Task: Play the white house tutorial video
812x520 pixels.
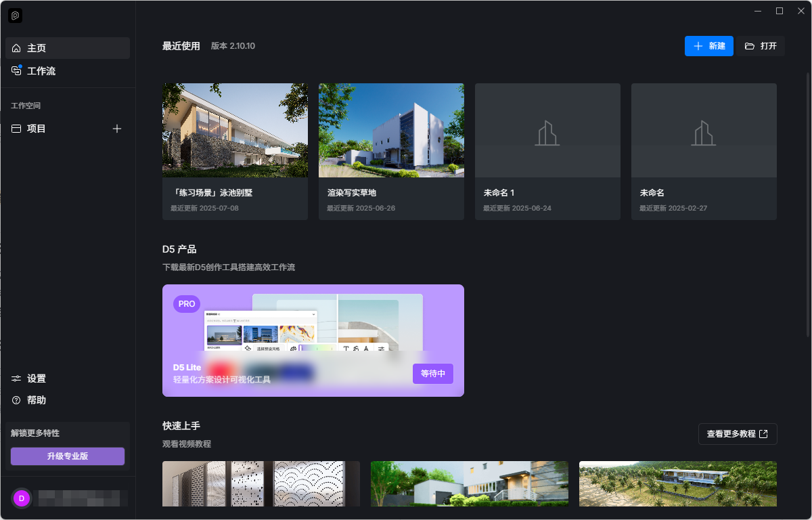Action: 470,484
